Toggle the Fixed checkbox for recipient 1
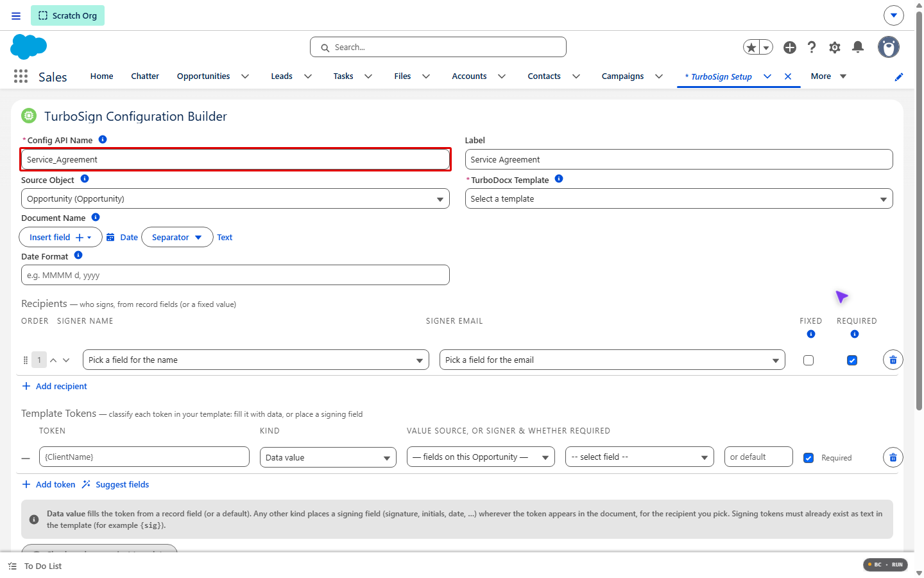Viewport: 924px width, 578px height. (809, 360)
